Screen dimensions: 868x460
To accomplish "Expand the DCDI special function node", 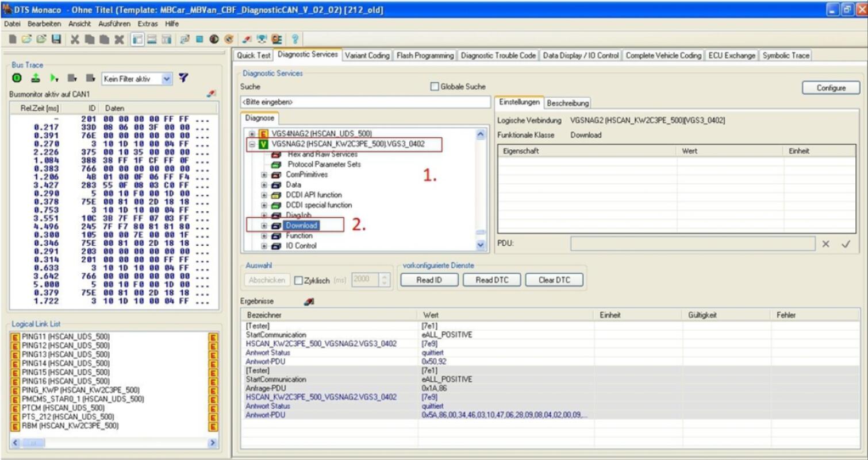I will point(264,205).
